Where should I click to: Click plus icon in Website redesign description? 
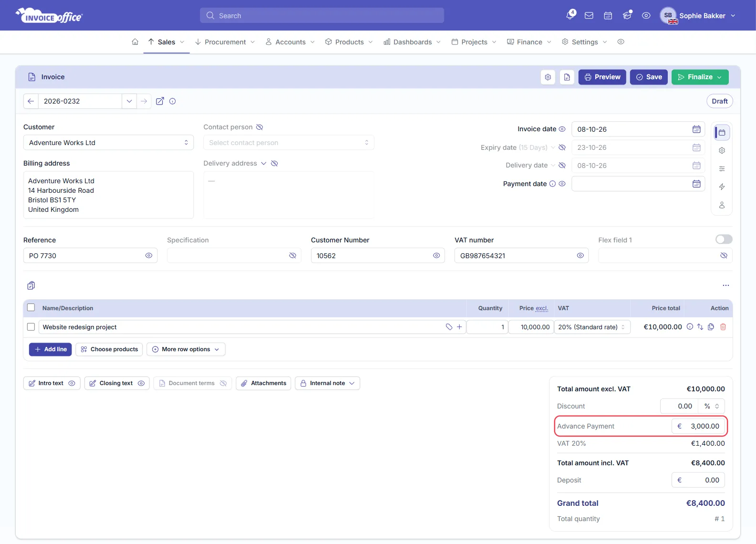459,327
